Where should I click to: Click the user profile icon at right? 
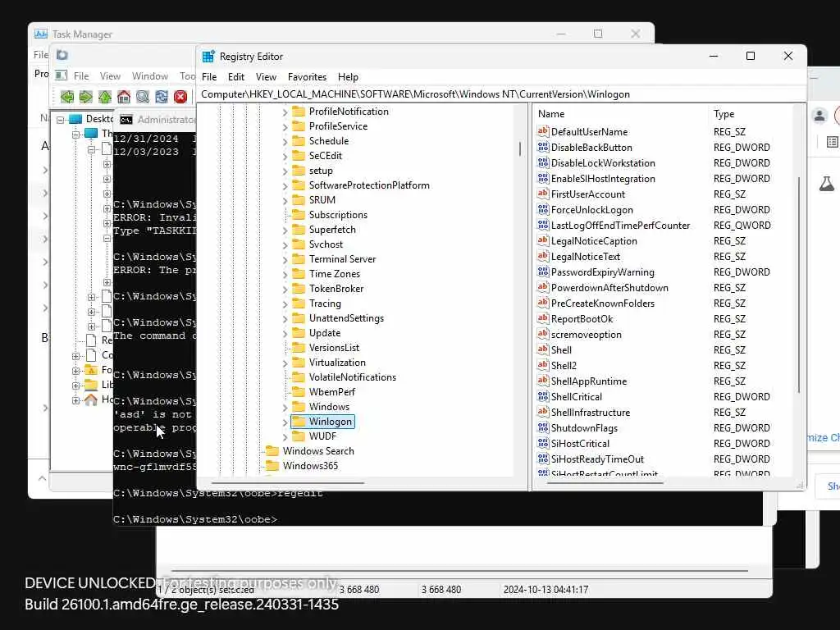819,115
